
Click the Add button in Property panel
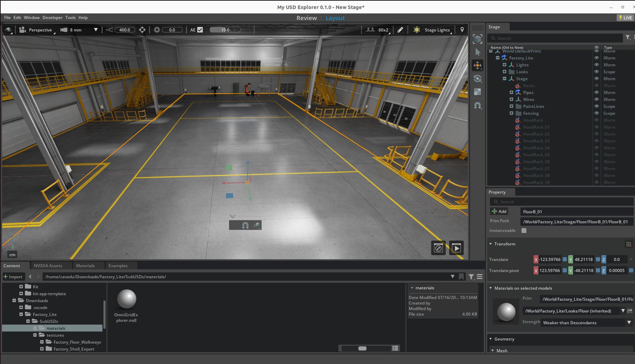tap(499, 212)
